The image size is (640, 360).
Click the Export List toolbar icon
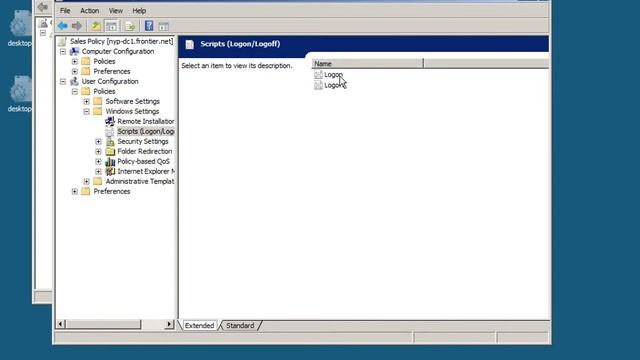coord(130,26)
